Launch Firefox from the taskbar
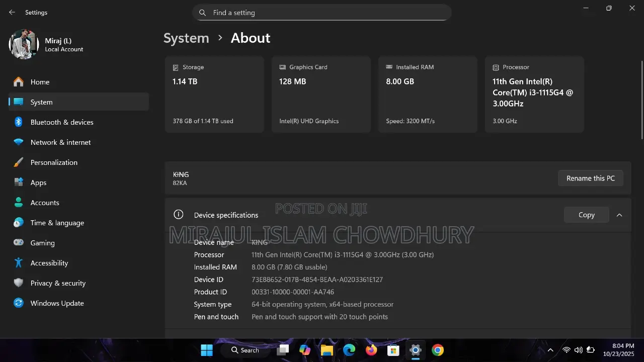This screenshot has height=362, width=644. [x=371, y=350]
